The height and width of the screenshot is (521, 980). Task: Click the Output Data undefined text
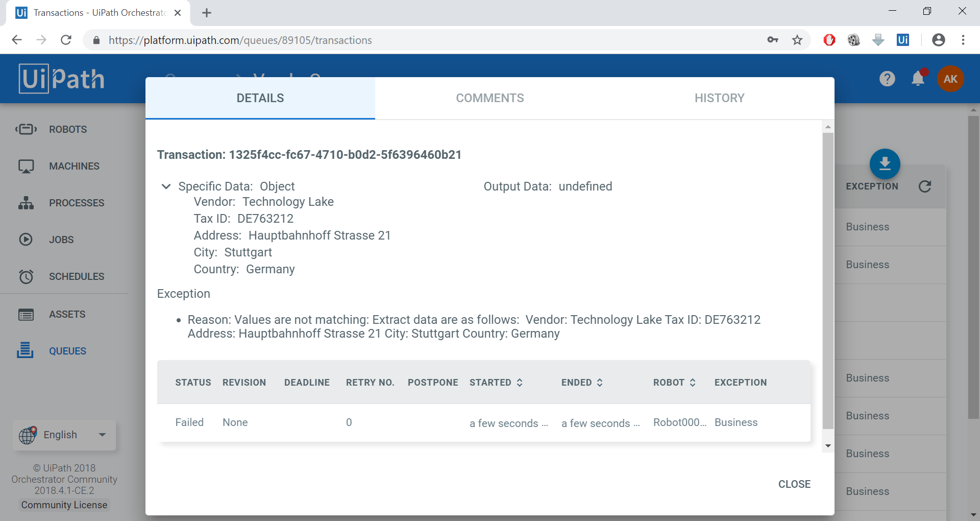pos(548,186)
